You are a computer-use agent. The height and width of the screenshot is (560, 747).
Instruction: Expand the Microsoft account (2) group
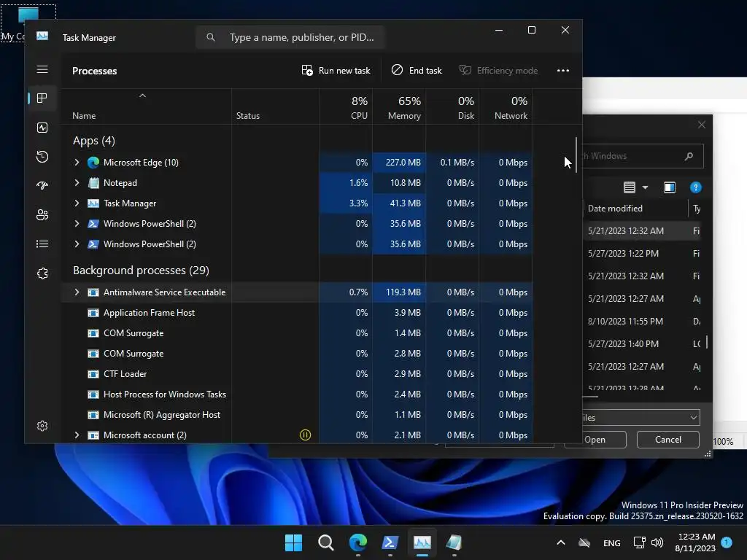click(77, 435)
